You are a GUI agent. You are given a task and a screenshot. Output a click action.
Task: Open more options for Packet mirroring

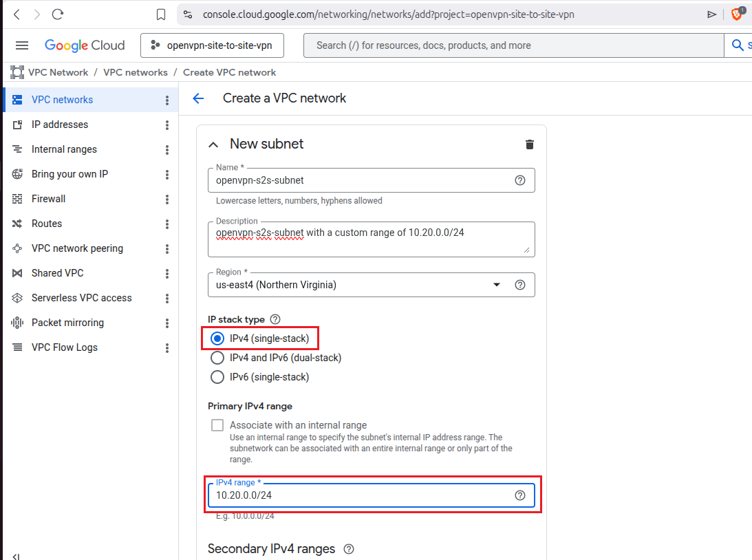(167, 323)
